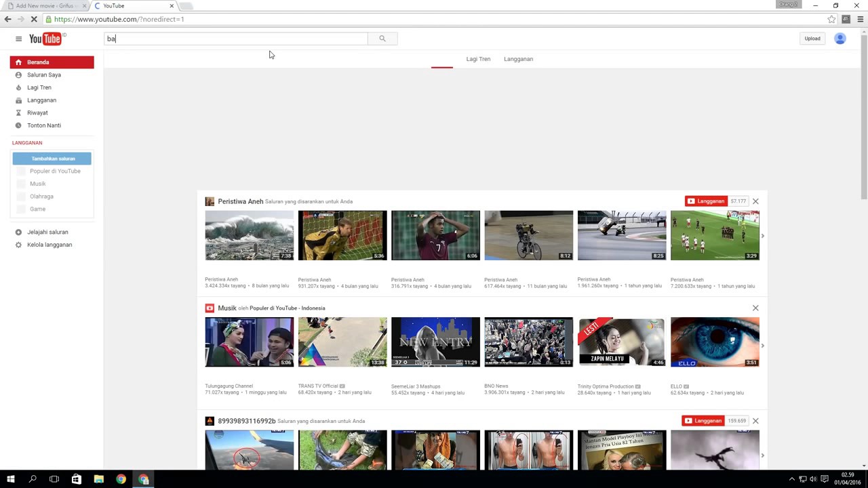Dismiss the Musik shelf
The width and height of the screenshot is (868, 488).
pyautogui.click(x=755, y=308)
